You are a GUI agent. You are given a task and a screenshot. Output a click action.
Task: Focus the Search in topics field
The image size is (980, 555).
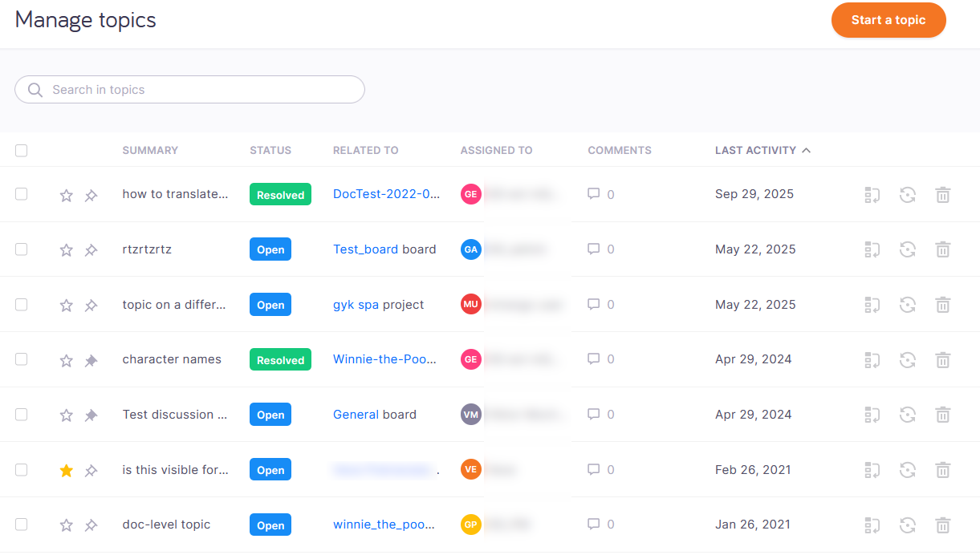[x=189, y=90]
